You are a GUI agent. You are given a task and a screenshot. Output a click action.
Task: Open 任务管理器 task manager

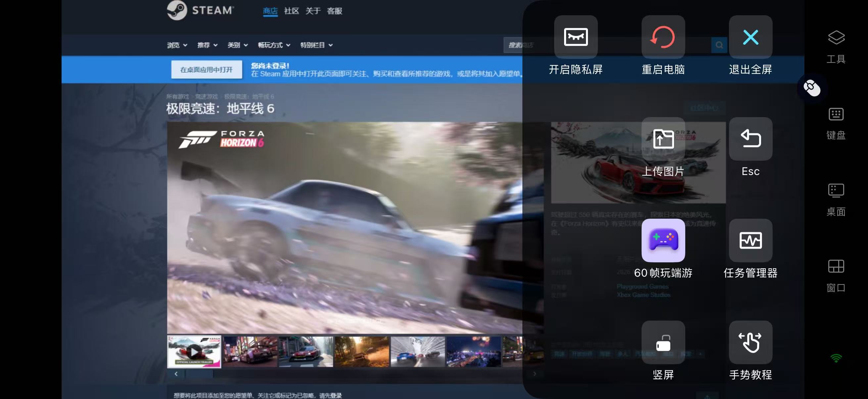[x=750, y=241]
